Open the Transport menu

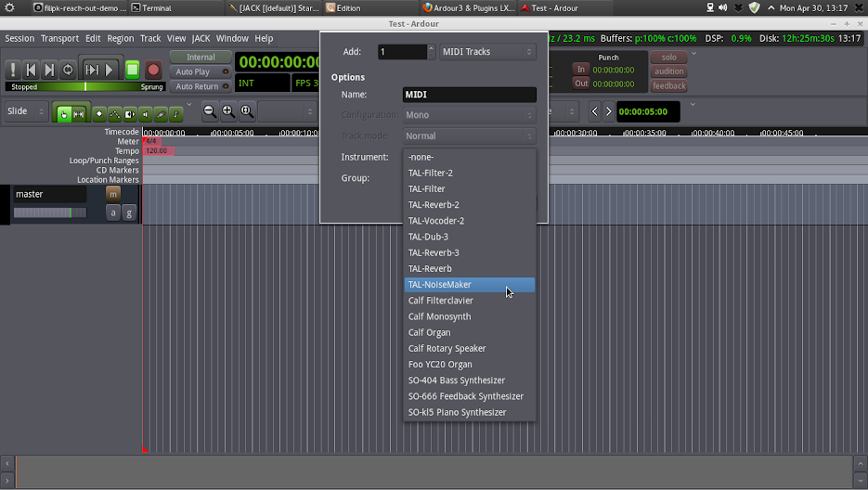pyautogui.click(x=59, y=38)
